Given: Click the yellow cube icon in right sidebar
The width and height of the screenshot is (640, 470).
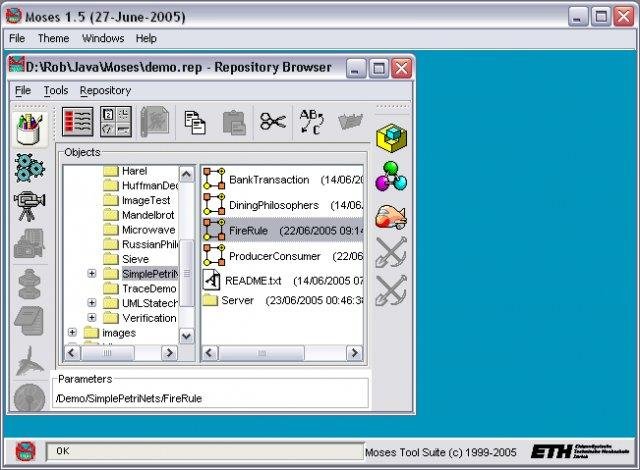Looking at the screenshot, I should 391,138.
